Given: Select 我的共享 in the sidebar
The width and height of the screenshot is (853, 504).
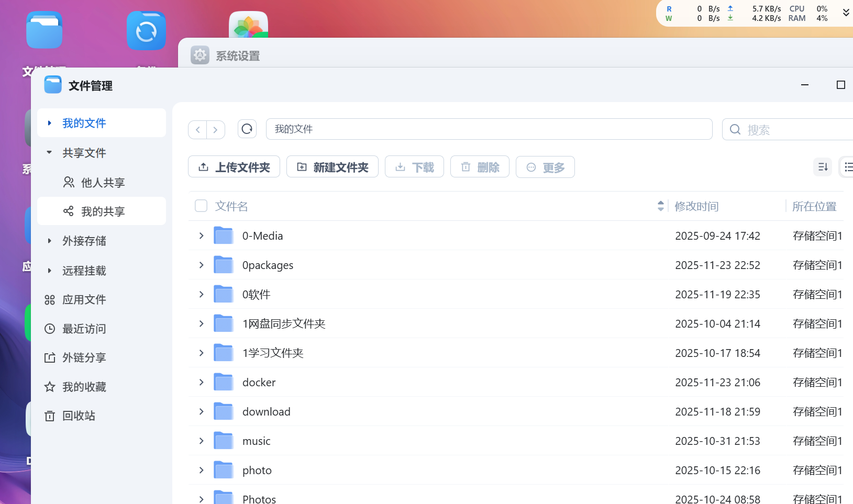Looking at the screenshot, I should click(x=103, y=211).
